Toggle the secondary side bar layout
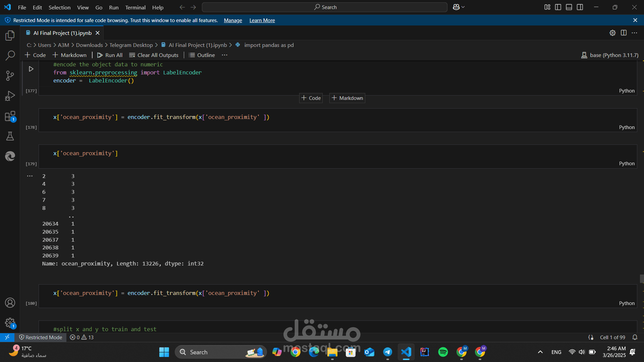Screen dimensions: 644x362 point(580,7)
